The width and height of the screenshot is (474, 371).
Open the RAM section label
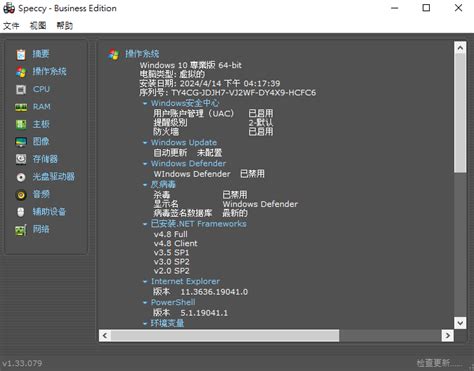click(x=42, y=107)
